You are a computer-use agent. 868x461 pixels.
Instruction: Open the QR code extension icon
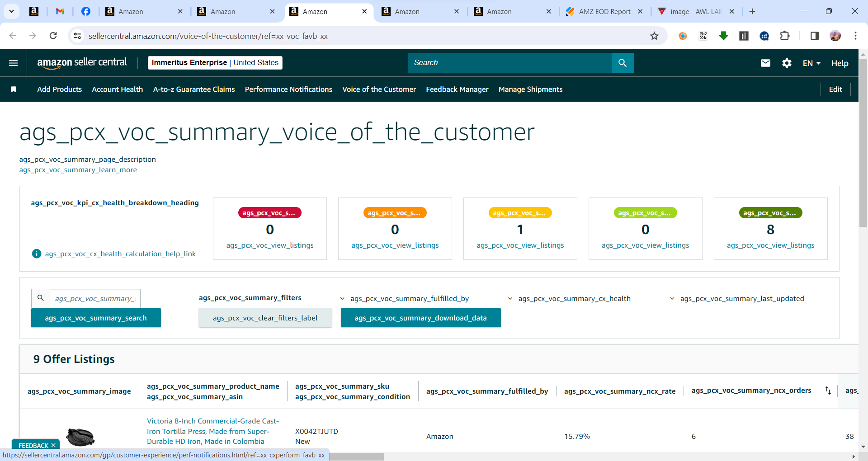click(703, 36)
